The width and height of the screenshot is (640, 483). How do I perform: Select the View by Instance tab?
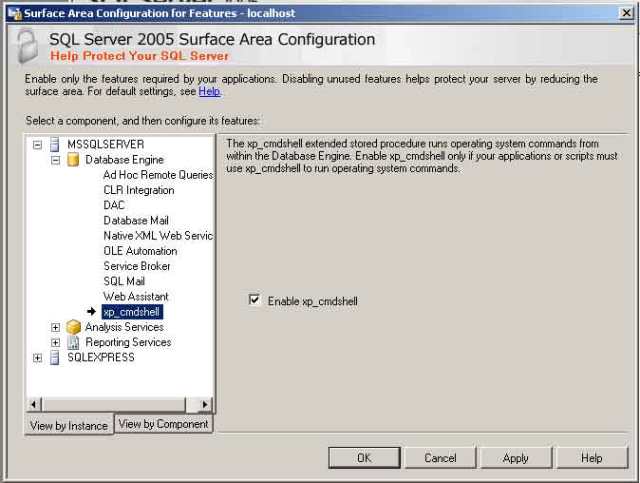tap(68, 425)
